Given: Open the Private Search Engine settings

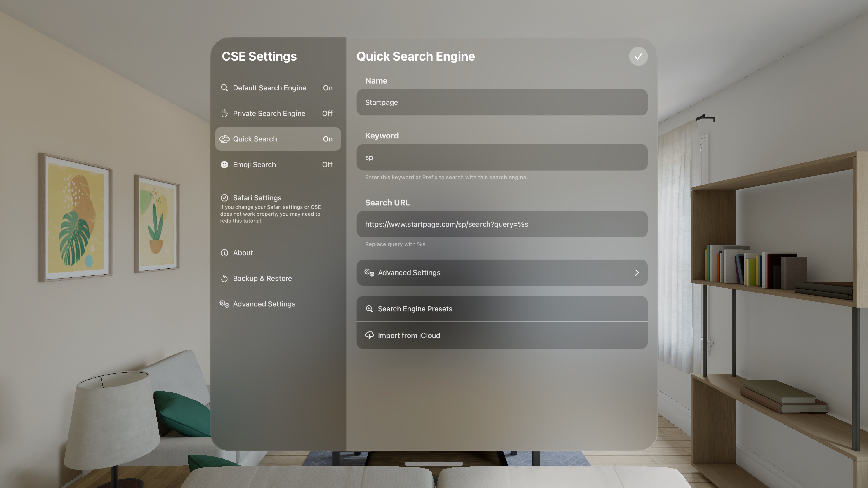Looking at the screenshot, I should [x=278, y=113].
